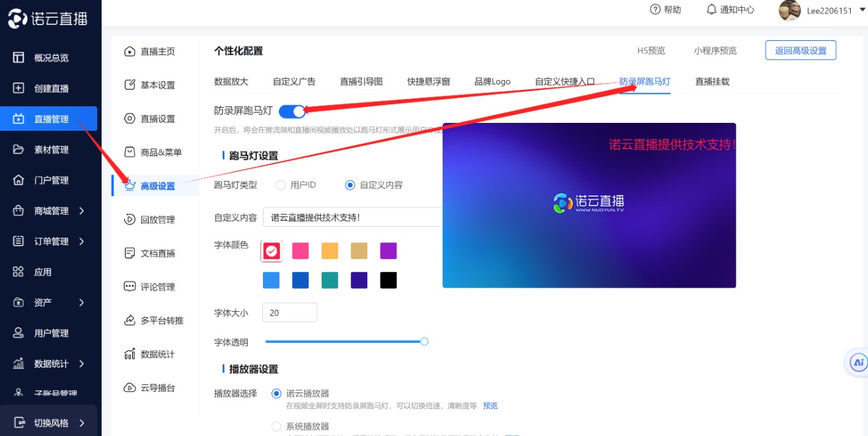The height and width of the screenshot is (436, 868).
Task: Click the 多平台转推 share icon
Action: pos(129,320)
